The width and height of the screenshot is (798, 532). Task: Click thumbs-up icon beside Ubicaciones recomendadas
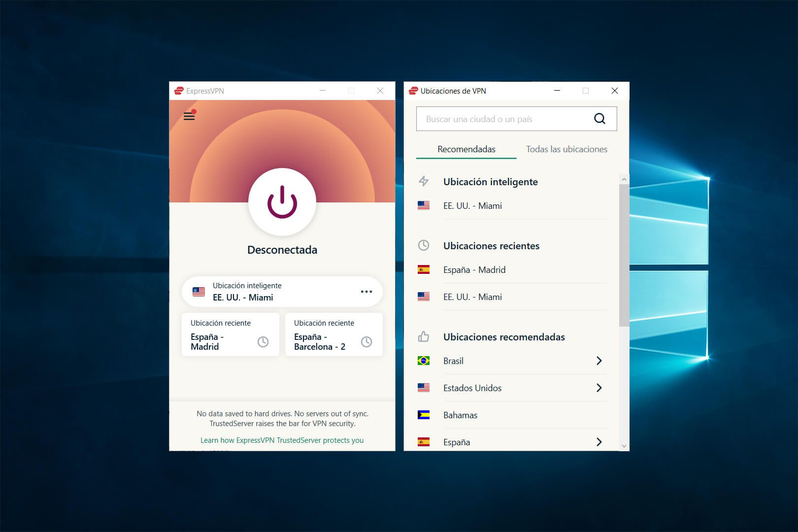click(424, 337)
